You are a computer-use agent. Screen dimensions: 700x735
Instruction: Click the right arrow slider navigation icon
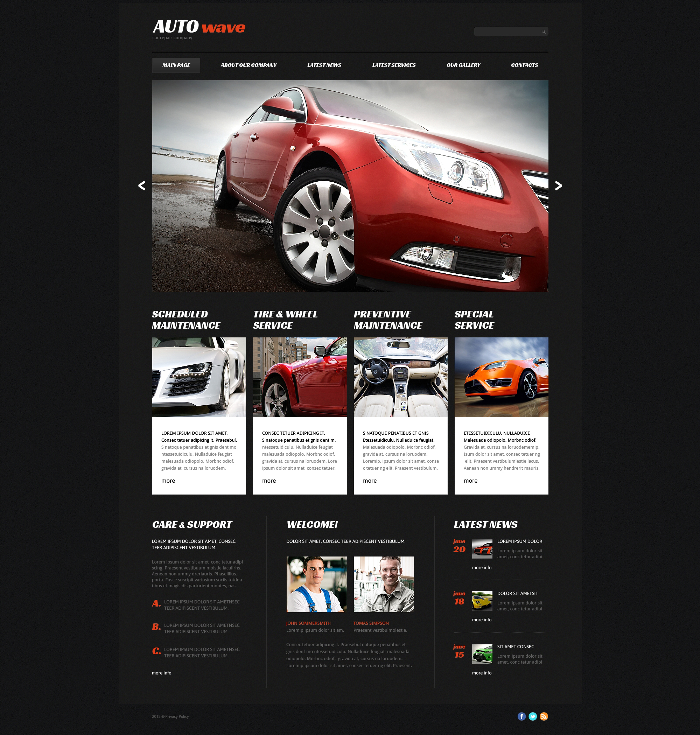pyautogui.click(x=559, y=185)
